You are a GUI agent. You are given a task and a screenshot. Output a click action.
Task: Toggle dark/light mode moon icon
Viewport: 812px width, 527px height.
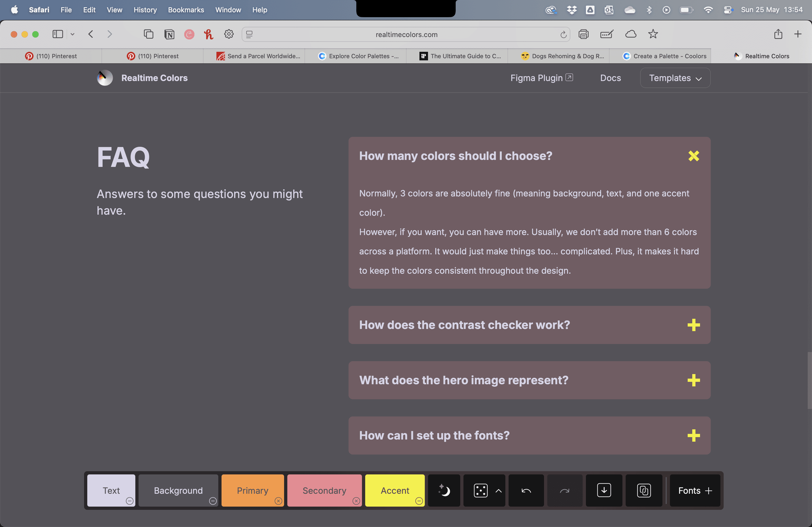[x=444, y=491]
